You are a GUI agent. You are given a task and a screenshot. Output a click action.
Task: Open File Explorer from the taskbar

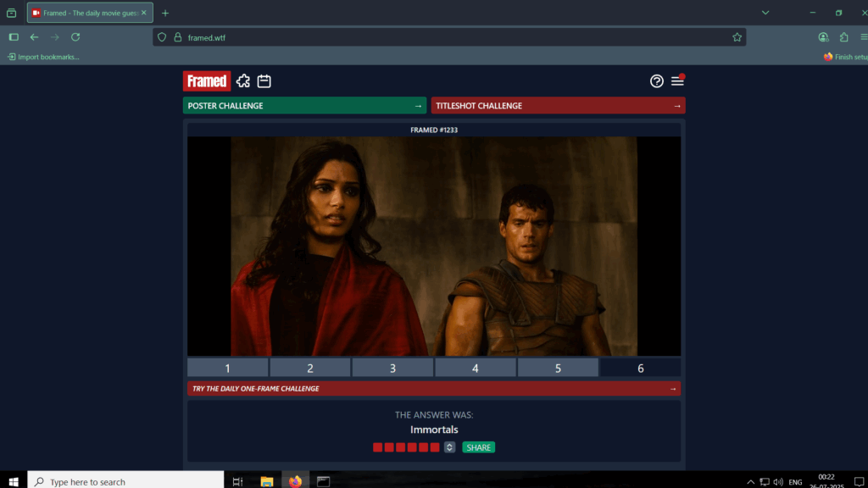(x=266, y=481)
